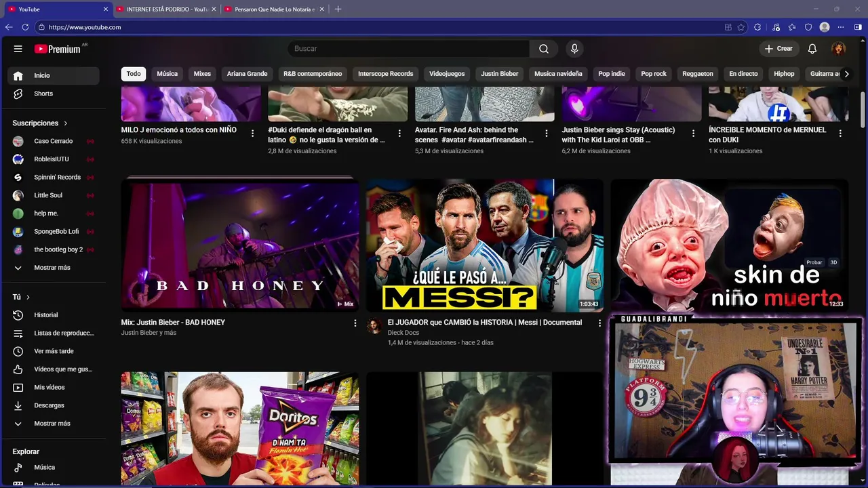
Task: Click the browser address bar URL
Action: coord(85,27)
